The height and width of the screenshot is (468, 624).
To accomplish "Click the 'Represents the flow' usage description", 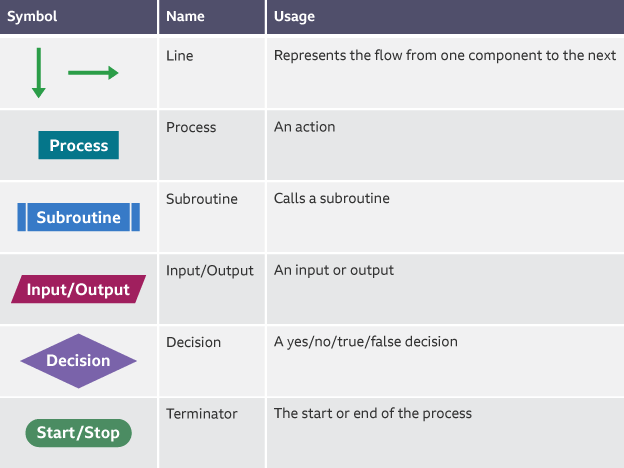I will 444,56.
